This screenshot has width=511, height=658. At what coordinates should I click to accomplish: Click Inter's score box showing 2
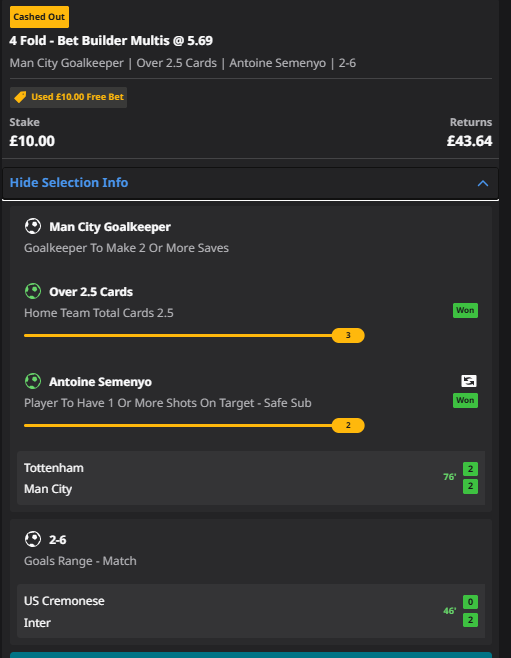coord(470,620)
